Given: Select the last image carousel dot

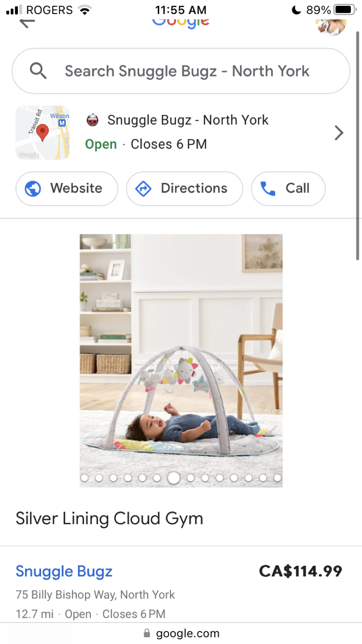Looking at the screenshot, I should click(x=278, y=478).
